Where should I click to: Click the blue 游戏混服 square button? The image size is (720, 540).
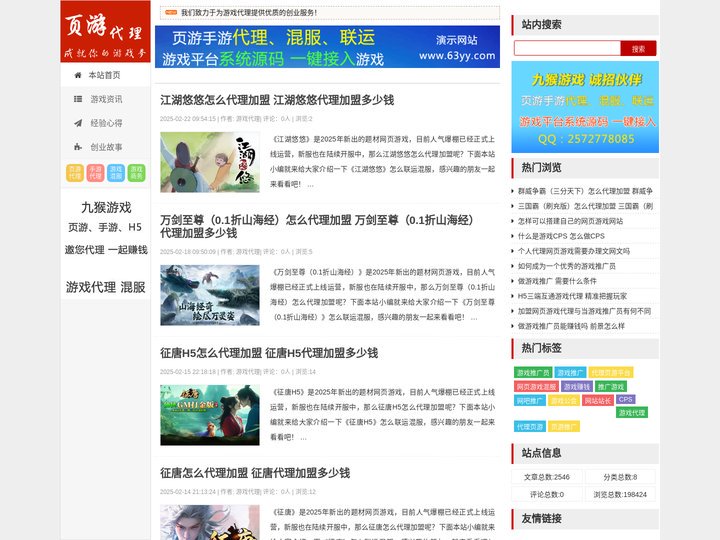[x=116, y=173]
